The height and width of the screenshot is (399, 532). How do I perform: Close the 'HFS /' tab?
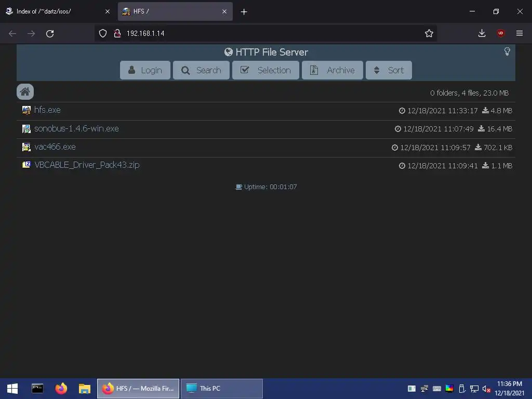pyautogui.click(x=224, y=11)
